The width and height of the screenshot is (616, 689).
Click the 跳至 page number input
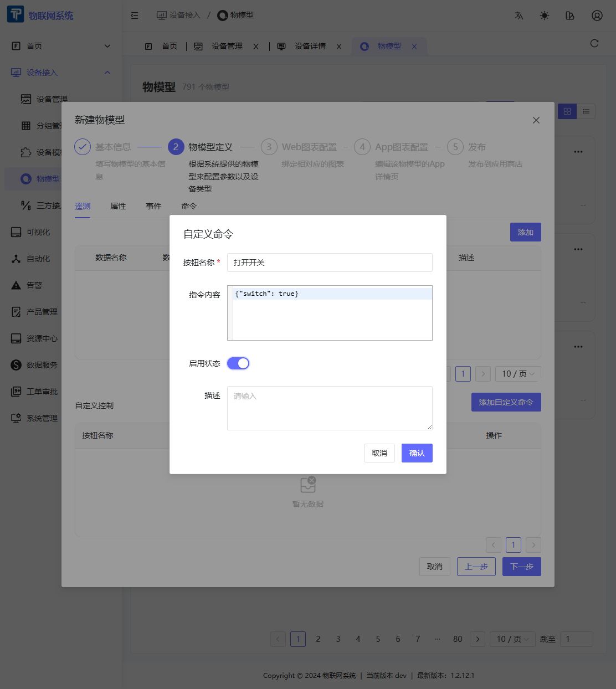(577, 639)
